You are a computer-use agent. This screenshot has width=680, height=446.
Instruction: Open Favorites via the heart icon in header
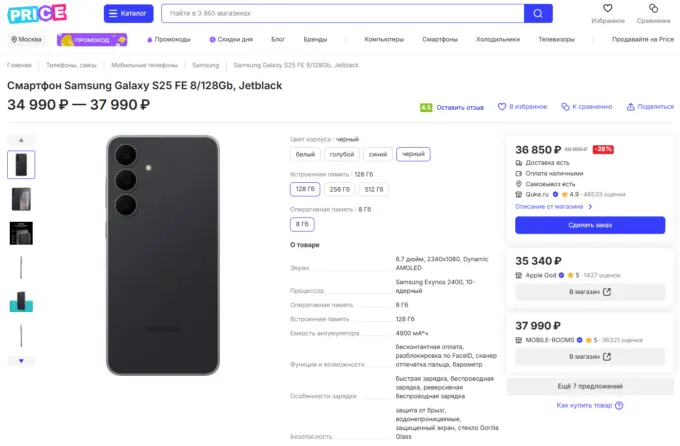(x=608, y=8)
